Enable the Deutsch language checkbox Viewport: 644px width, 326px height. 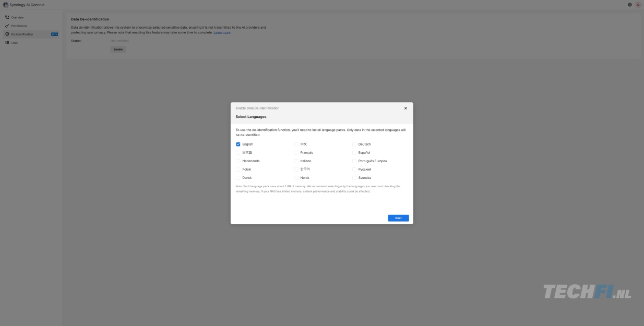pyautogui.click(x=354, y=144)
